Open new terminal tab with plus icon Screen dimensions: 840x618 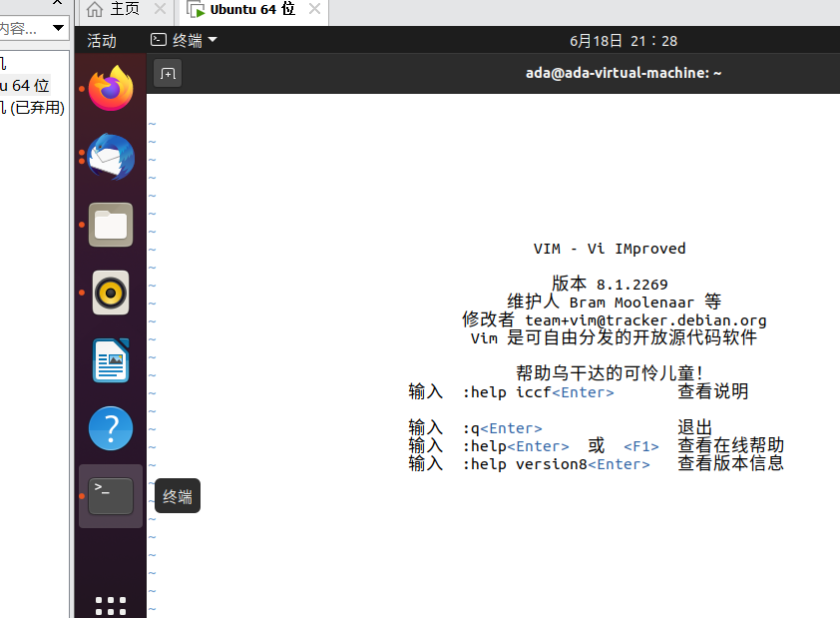tap(168, 74)
